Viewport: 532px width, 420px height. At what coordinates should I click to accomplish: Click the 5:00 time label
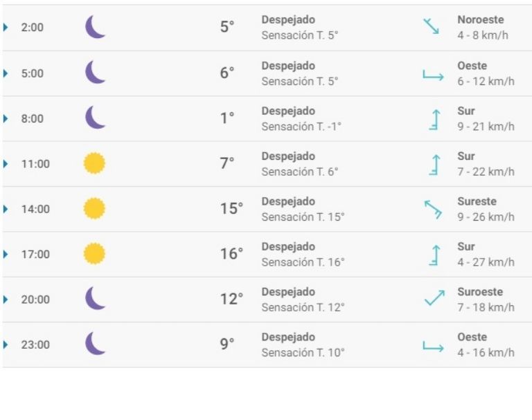click(33, 73)
